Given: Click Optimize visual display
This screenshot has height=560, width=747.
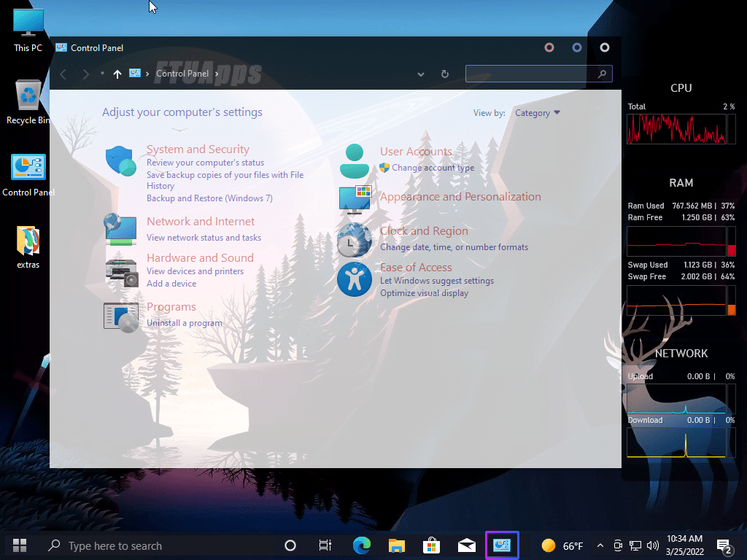Looking at the screenshot, I should click(424, 293).
